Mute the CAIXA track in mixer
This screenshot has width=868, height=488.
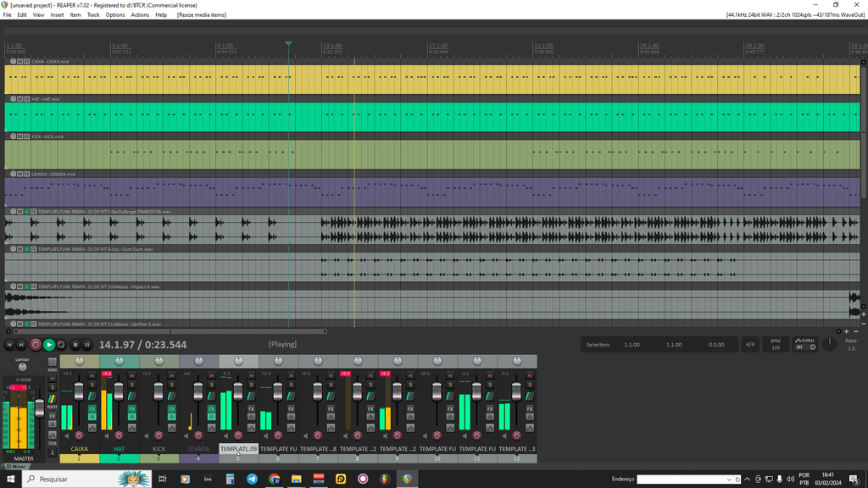92,375
